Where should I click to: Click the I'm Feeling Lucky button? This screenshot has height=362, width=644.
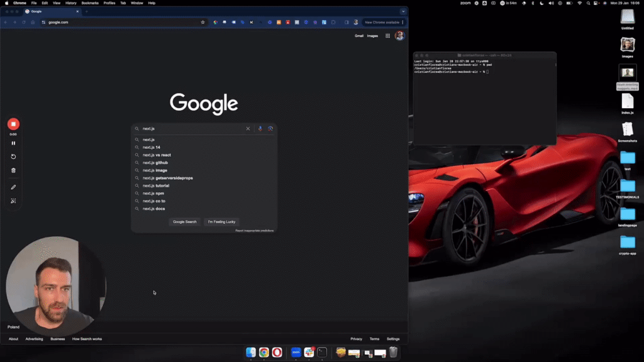pyautogui.click(x=221, y=222)
